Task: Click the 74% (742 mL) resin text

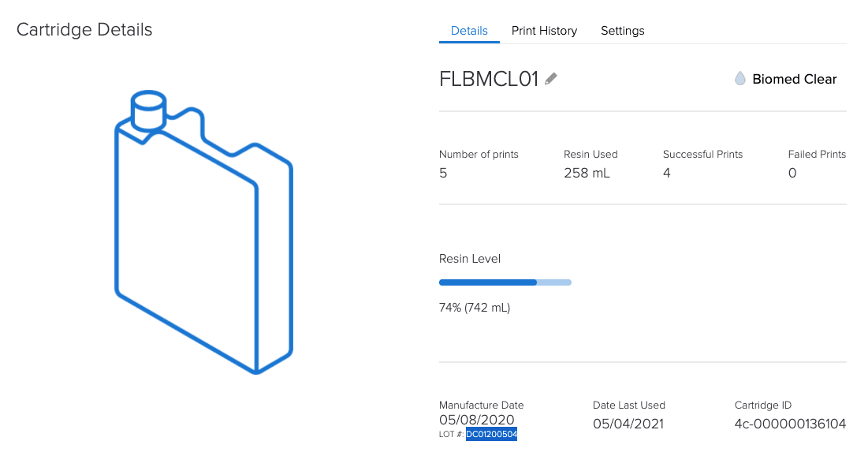Action: click(475, 307)
